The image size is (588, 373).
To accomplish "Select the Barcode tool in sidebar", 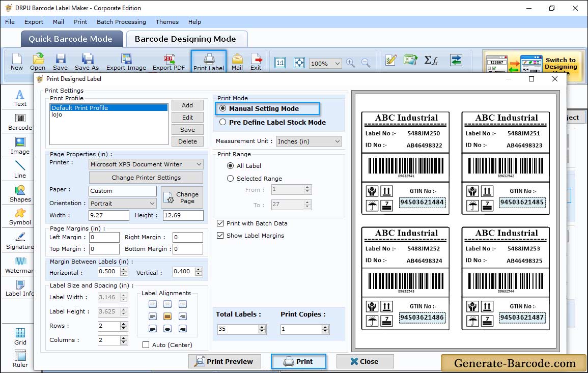I will pos(20,122).
